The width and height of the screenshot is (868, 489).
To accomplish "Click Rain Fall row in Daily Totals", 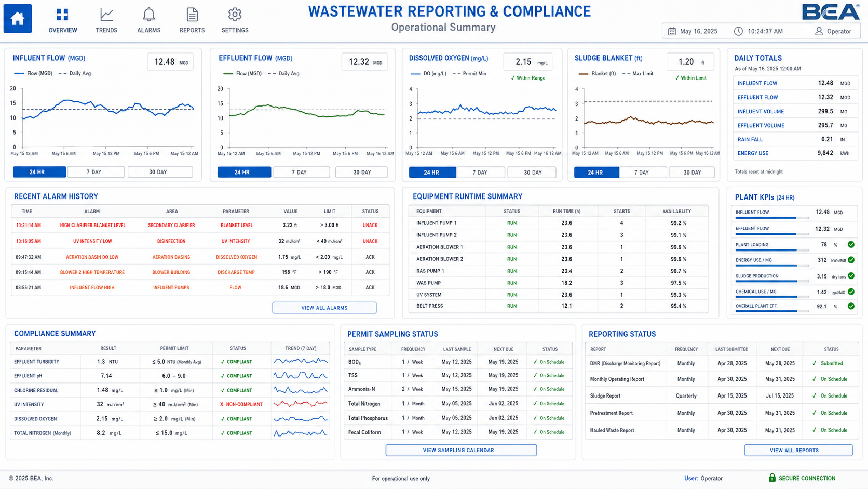I will (795, 139).
